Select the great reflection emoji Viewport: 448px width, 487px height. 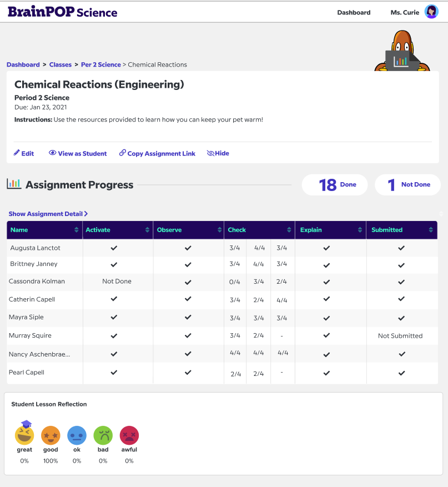[24, 434]
